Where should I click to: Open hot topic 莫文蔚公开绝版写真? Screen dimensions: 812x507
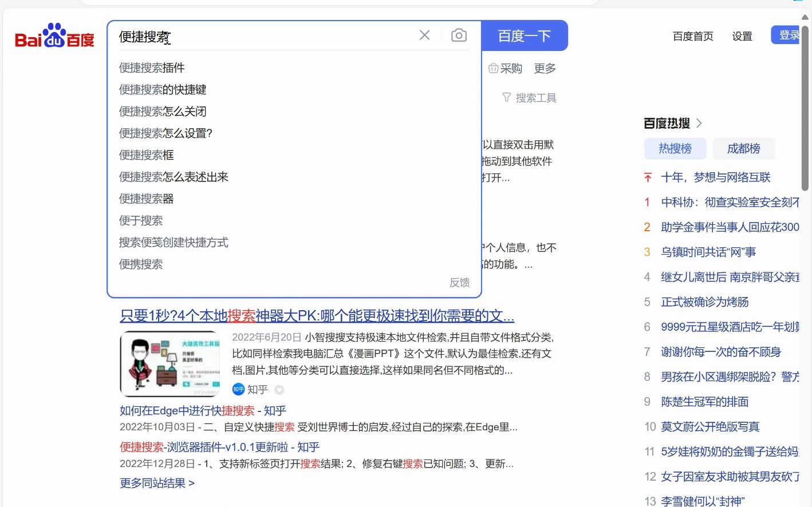[710, 426]
